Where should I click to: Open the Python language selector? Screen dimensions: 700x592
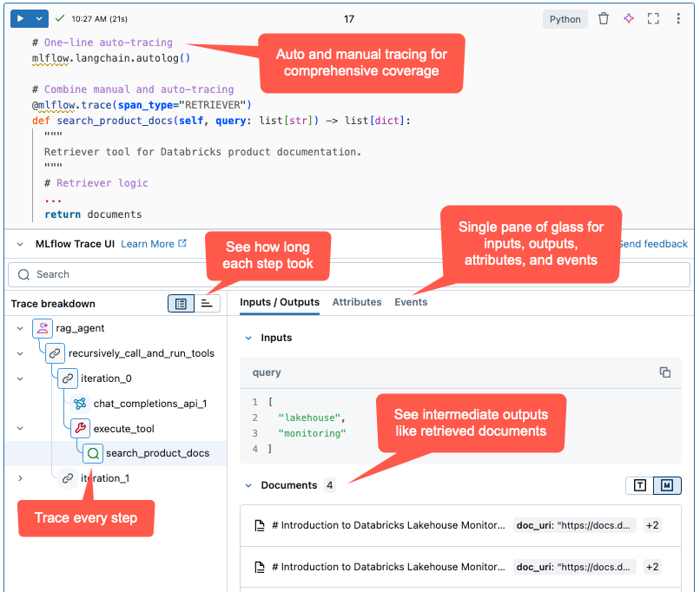565,19
